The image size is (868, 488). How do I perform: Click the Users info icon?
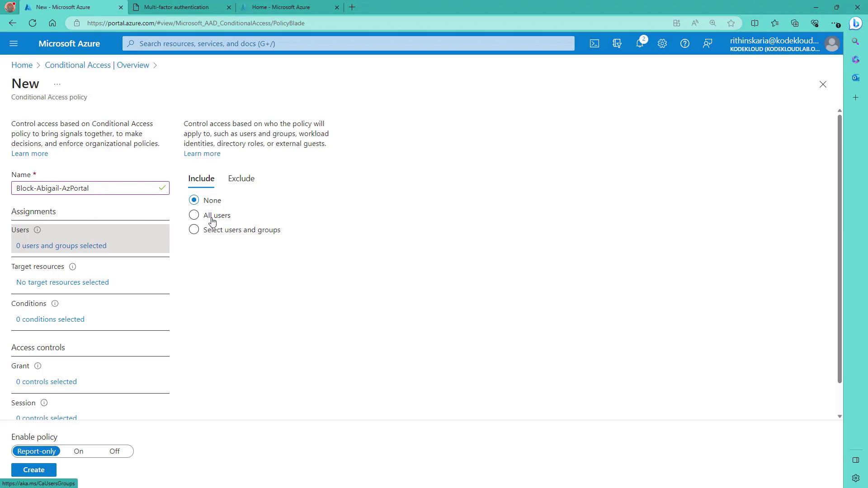[38, 230]
